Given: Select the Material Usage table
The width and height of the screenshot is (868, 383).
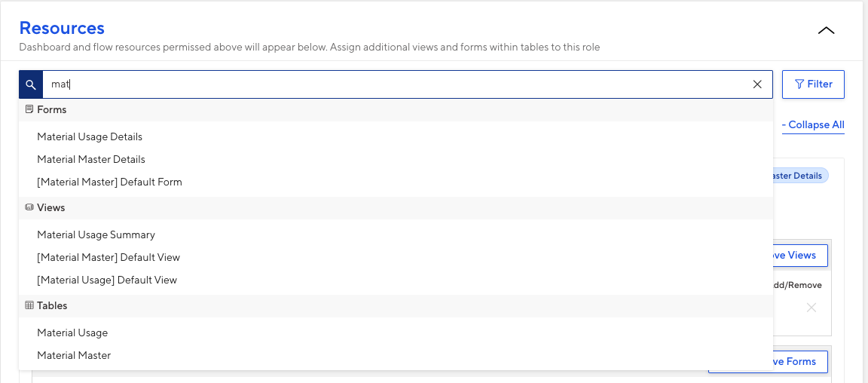Looking at the screenshot, I should 72,332.
